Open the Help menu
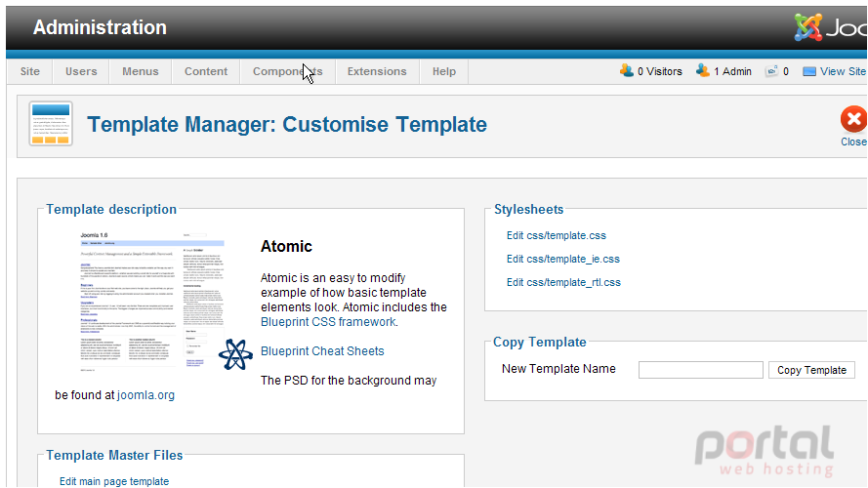The image size is (868, 488). (444, 71)
